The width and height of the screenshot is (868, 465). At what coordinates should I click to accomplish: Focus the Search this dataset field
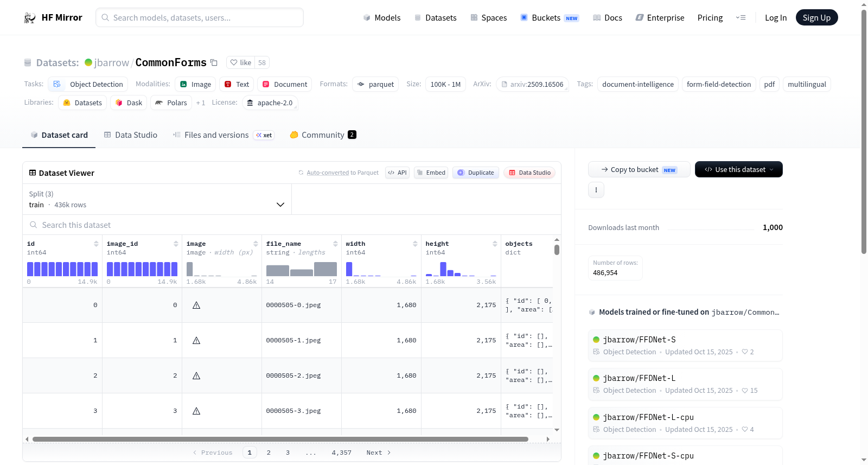292,225
